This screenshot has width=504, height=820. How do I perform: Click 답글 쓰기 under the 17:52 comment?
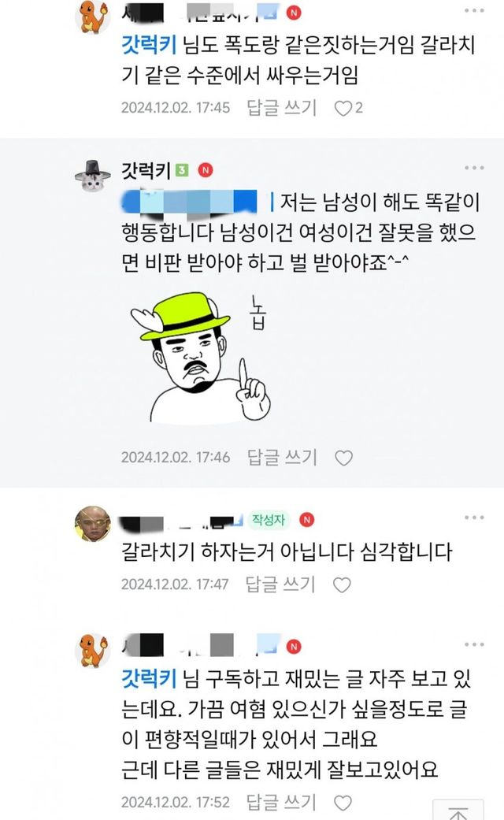[x=281, y=802]
